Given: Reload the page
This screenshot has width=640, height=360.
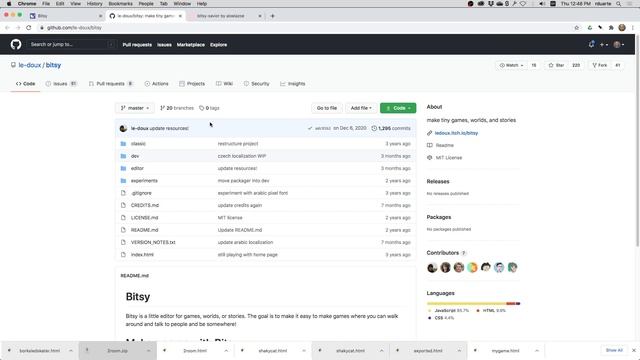Looking at the screenshot, I should (29, 28).
